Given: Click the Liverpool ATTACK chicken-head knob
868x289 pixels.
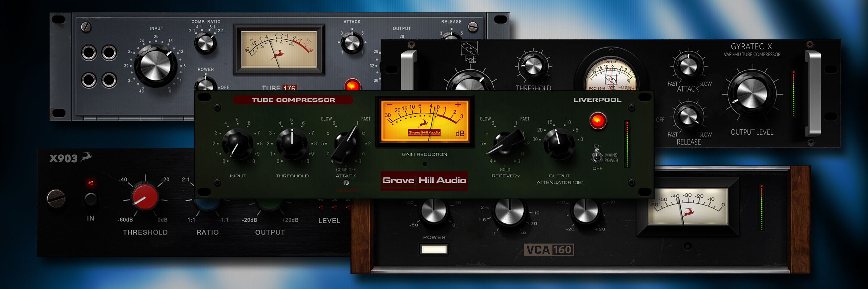Looking at the screenshot, I should (345, 144).
